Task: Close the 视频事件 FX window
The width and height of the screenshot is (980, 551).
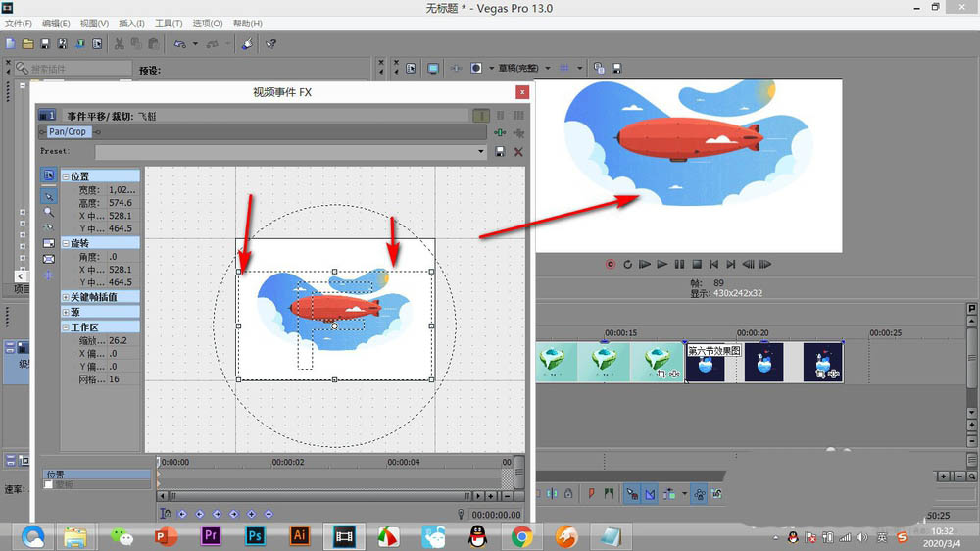Action: click(522, 92)
